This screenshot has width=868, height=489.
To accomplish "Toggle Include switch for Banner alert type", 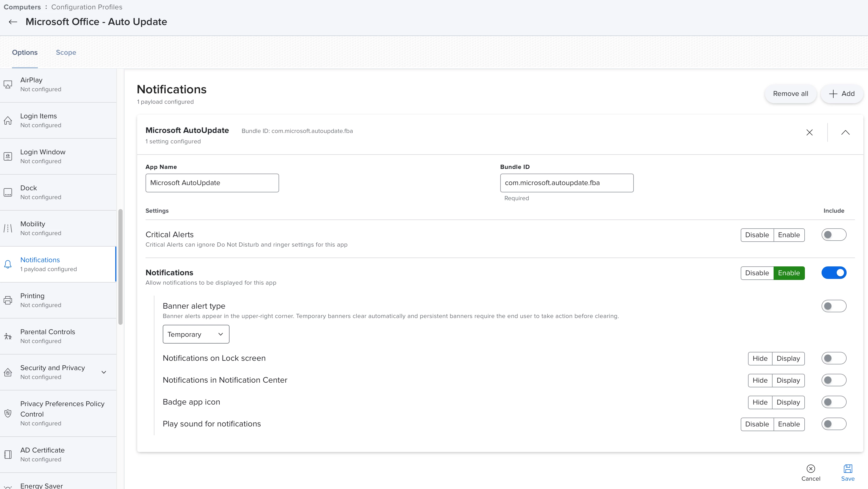I will tap(834, 306).
